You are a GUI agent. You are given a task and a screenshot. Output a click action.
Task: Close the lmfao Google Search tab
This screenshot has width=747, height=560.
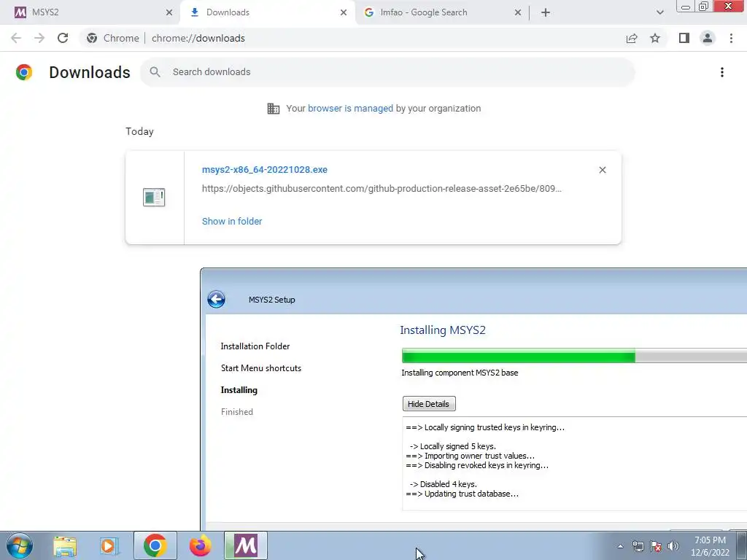(x=518, y=12)
